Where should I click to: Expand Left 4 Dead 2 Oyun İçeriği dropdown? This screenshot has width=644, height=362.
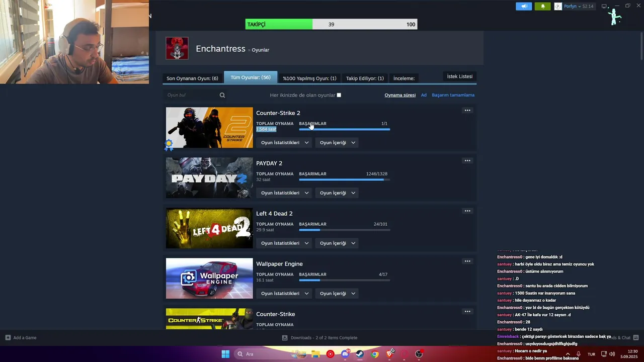[338, 243]
